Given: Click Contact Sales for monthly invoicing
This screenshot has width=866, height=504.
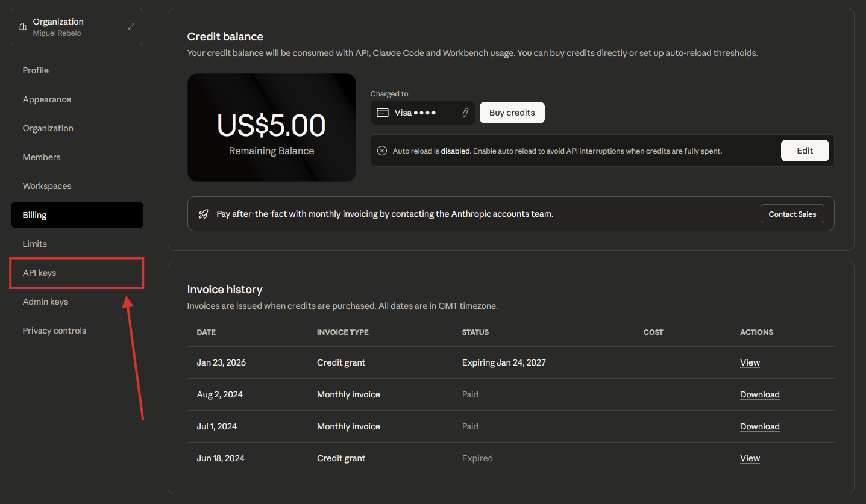Looking at the screenshot, I should tap(792, 213).
